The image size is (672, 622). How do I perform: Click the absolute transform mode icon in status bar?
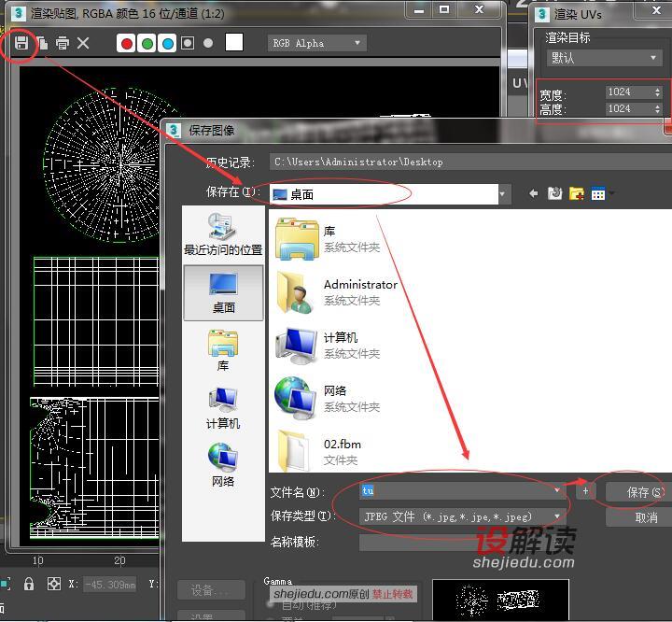click(54, 584)
